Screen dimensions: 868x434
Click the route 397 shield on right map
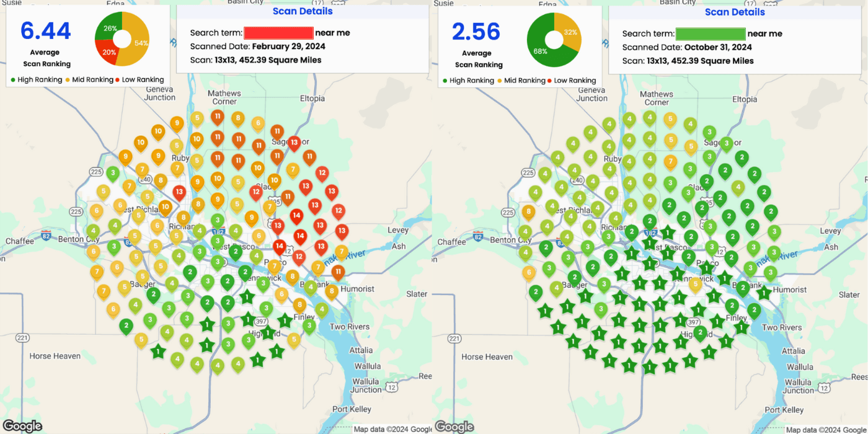pyautogui.click(x=693, y=322)
